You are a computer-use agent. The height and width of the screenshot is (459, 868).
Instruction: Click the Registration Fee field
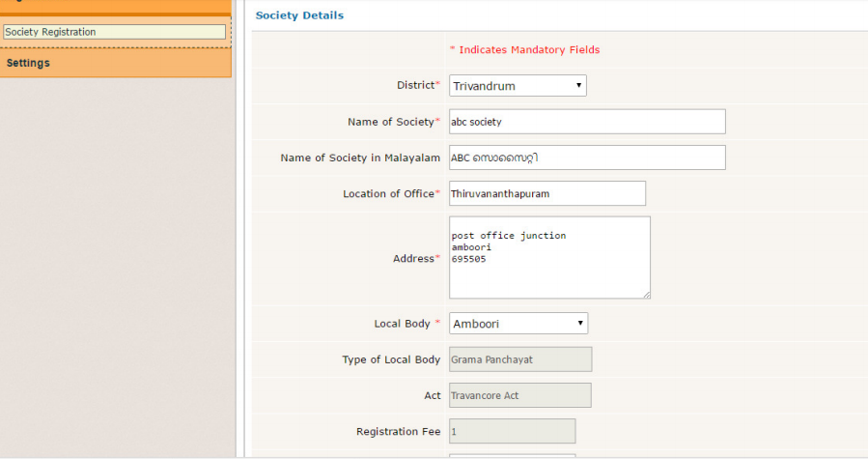(x=512, y=431)
